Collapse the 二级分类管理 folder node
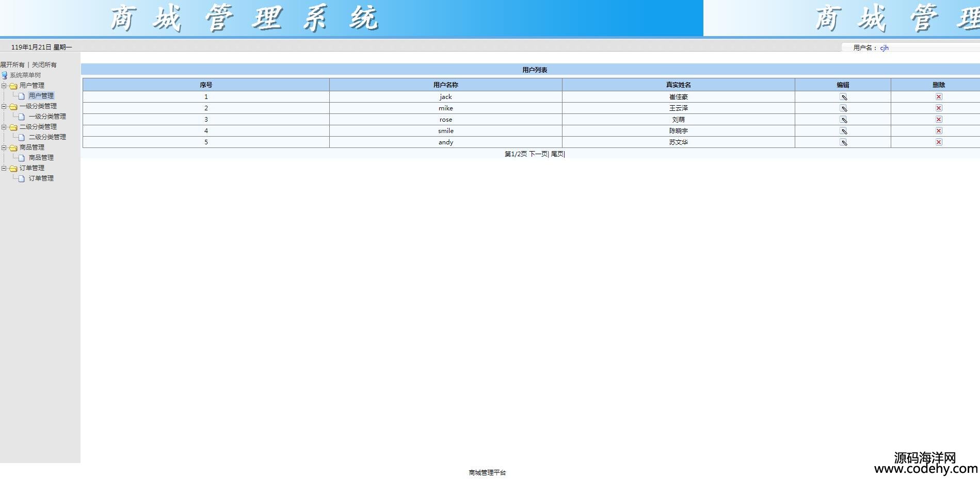 [x=4, y=127]
